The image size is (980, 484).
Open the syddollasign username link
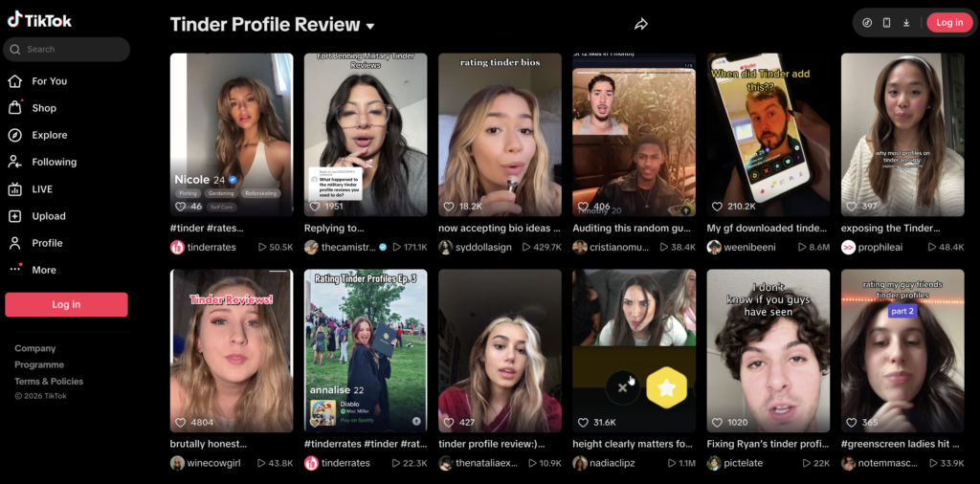point(483,248)
